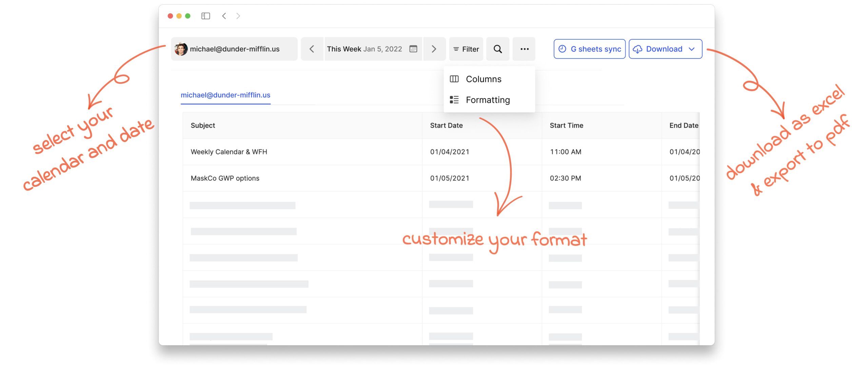Go to the previous week arrow

pyautogui.click(x=312, y=49)
